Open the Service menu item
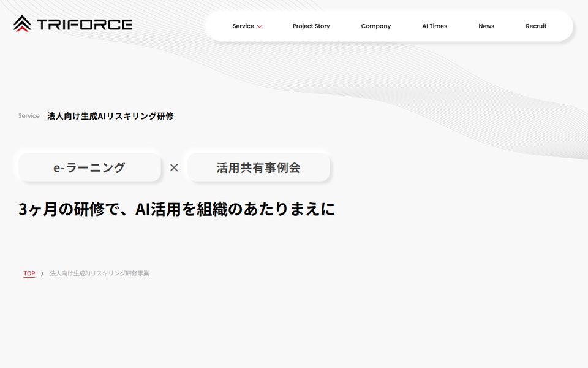This screenshot has height=368, width=588. 243,26
